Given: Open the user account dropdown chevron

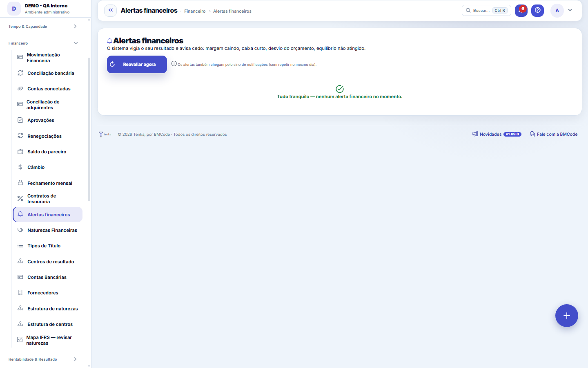Looking at the screenshot, I should pyautogui.click(x=570, y=10).
